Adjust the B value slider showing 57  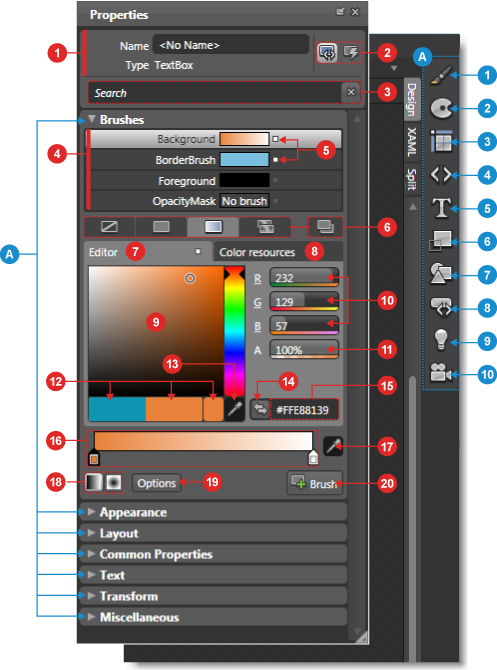point(304,326)
